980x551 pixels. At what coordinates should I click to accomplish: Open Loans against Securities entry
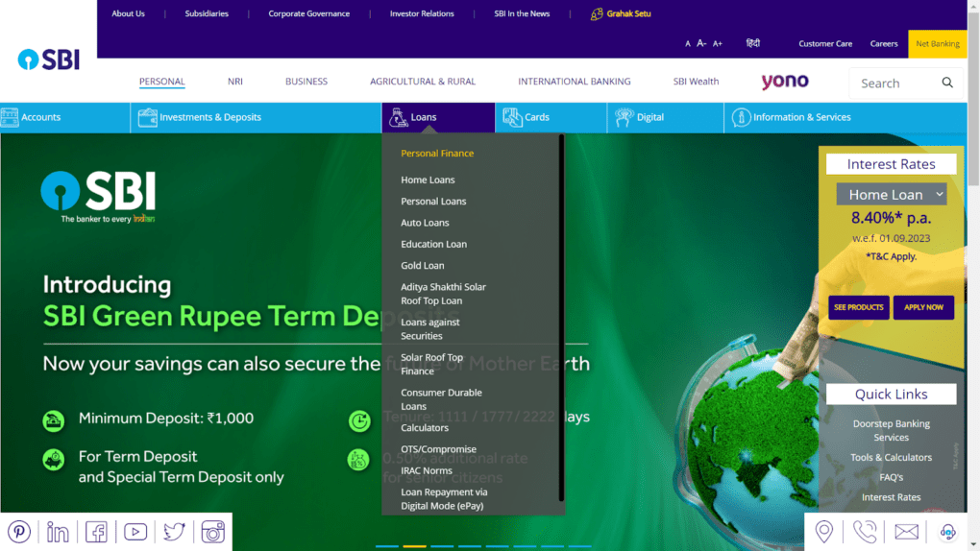[430, 328]
